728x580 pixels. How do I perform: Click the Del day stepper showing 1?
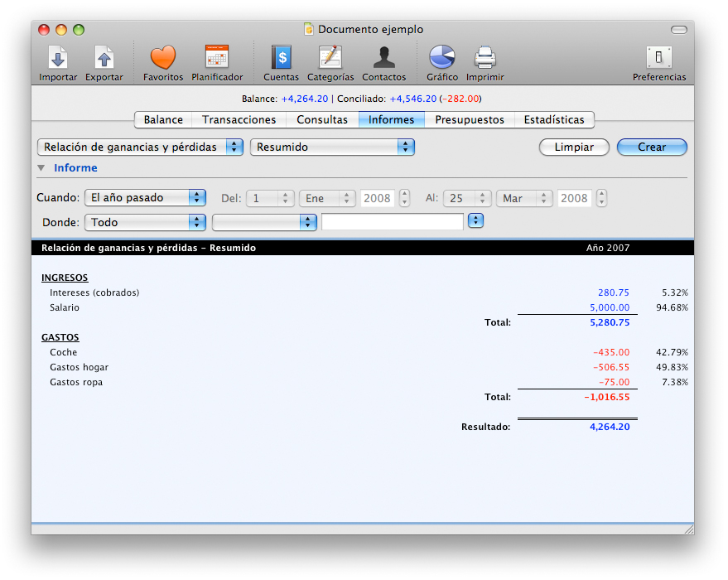click(x=270, y=198)
